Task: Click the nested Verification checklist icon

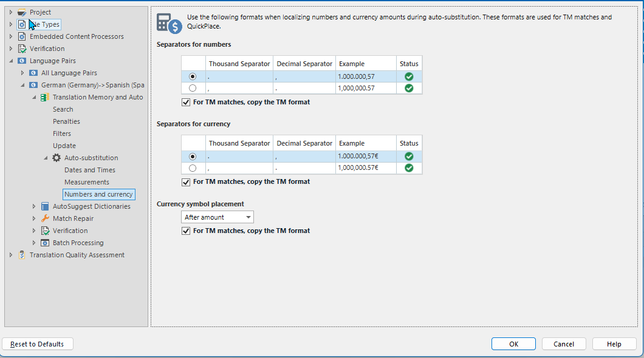Action: pyautogui.click(x=45, y=231)
